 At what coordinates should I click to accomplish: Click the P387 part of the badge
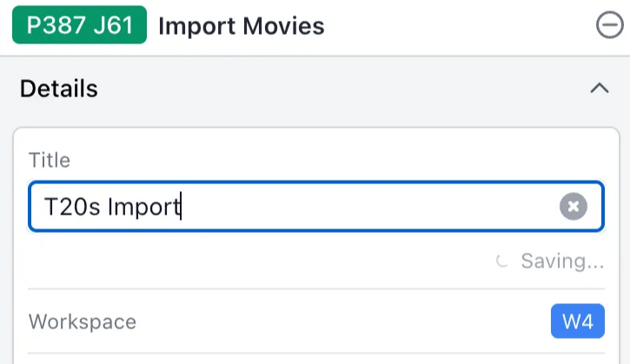pyautogui.click(x=54, y=26)
